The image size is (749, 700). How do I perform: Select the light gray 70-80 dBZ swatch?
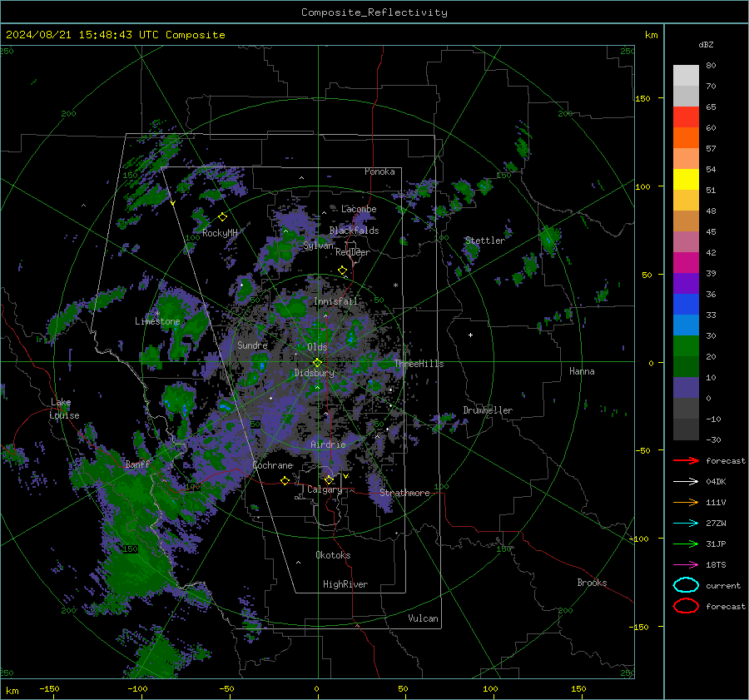tap(686, 75)
